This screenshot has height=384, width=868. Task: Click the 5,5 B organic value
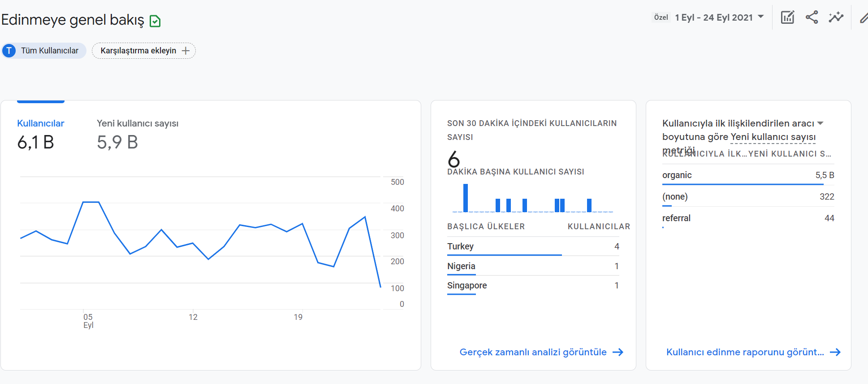tap(825, 175)
